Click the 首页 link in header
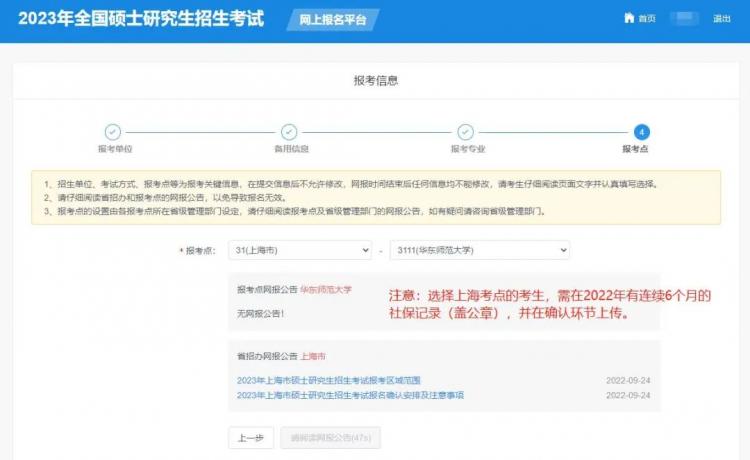Screen dimensions: 750x460 coord(647,19)
